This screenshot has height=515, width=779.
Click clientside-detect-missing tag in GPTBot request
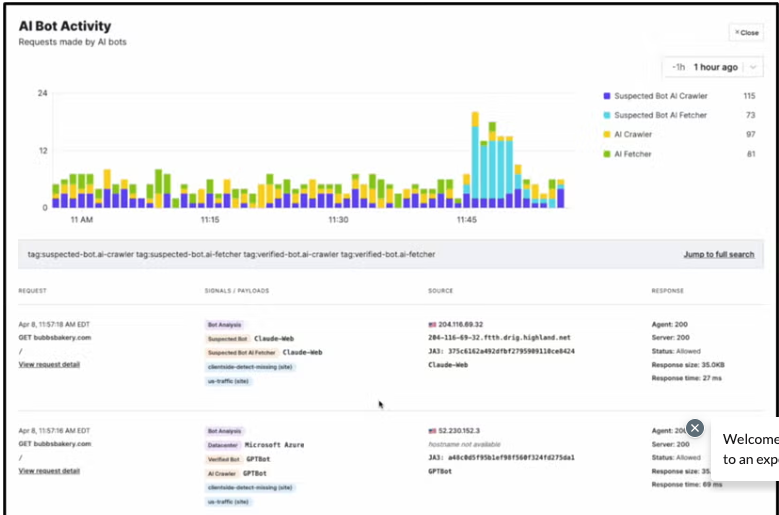click(250, 488)
